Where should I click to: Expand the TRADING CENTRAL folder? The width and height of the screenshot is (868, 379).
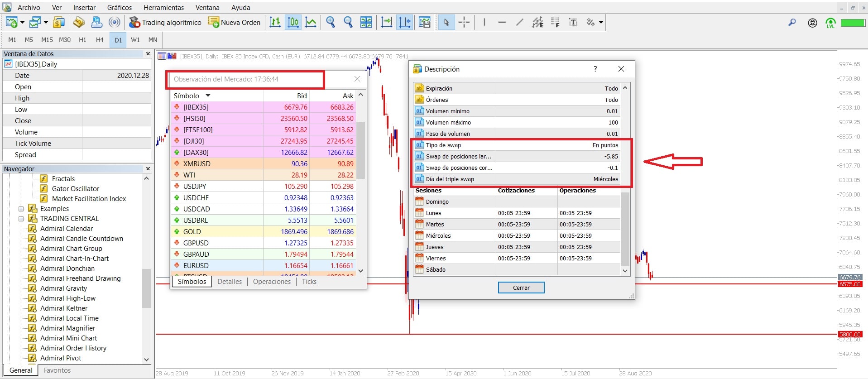[21, 219]
